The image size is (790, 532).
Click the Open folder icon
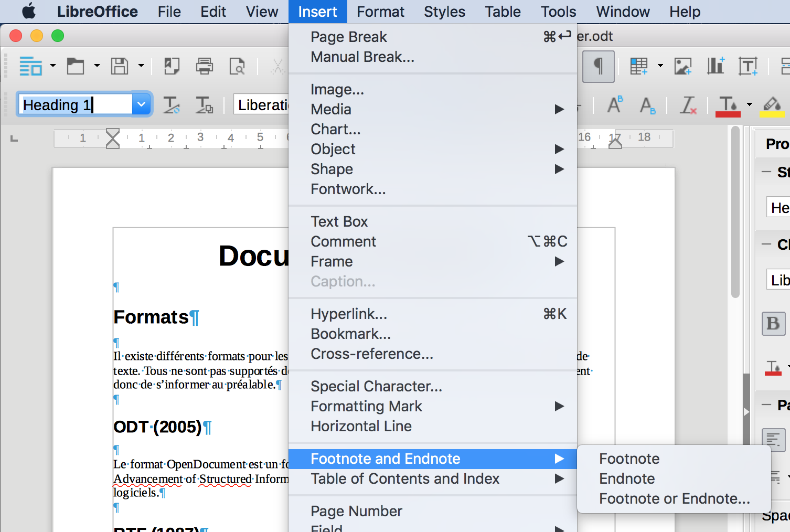point(76,66)
